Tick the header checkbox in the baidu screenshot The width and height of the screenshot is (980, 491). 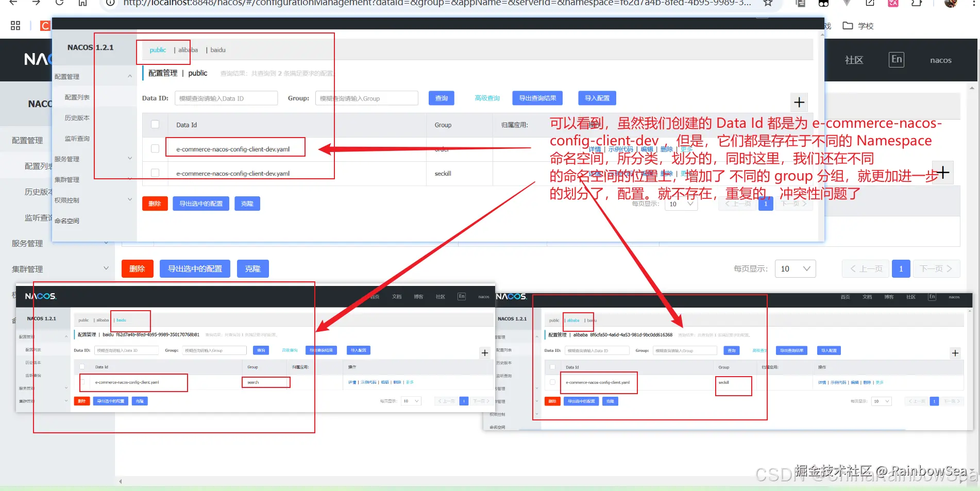coord(82,367)
